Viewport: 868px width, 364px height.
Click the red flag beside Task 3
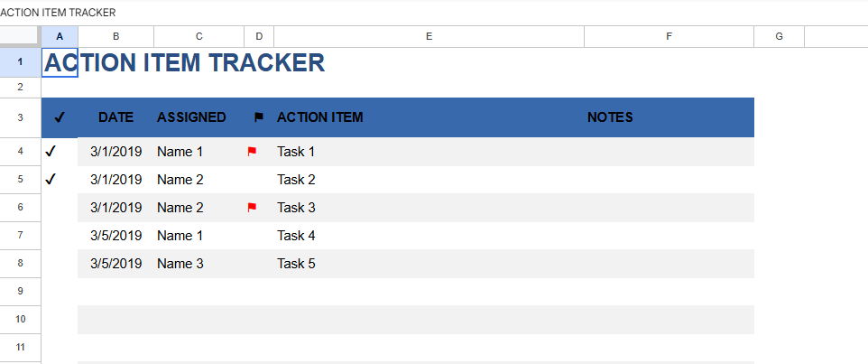coord(252,208)
